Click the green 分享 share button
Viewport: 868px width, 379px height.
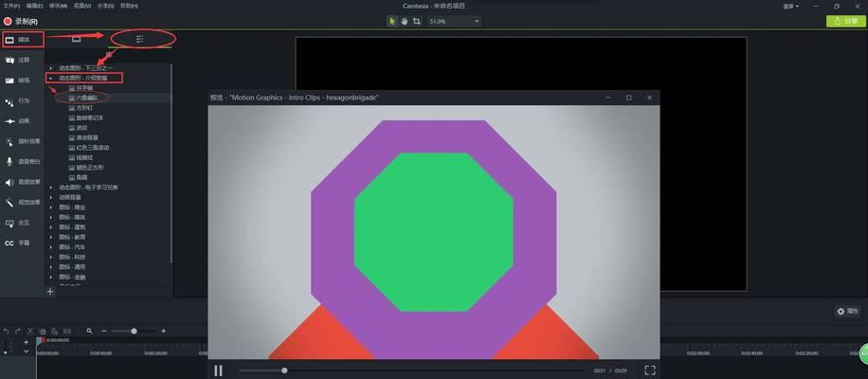tap(845, 21)
